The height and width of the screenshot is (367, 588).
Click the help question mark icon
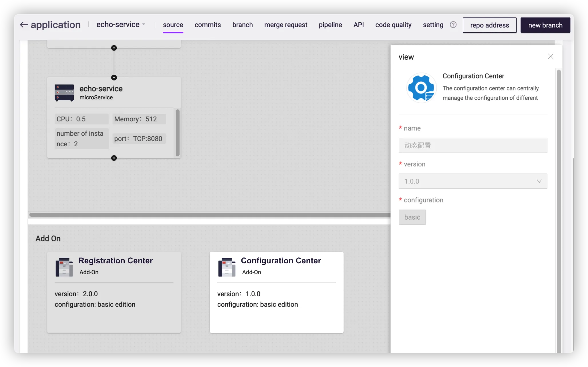tap(453, 25)
